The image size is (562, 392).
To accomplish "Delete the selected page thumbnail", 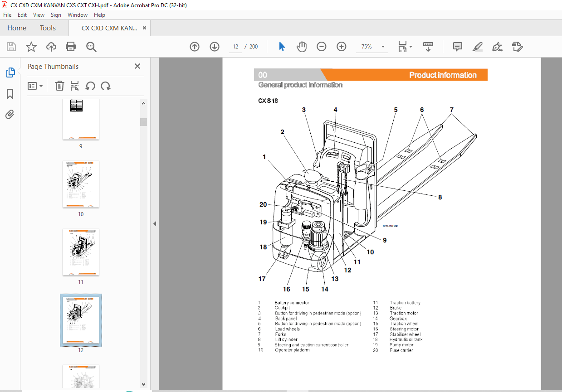I will pos(59,86).
